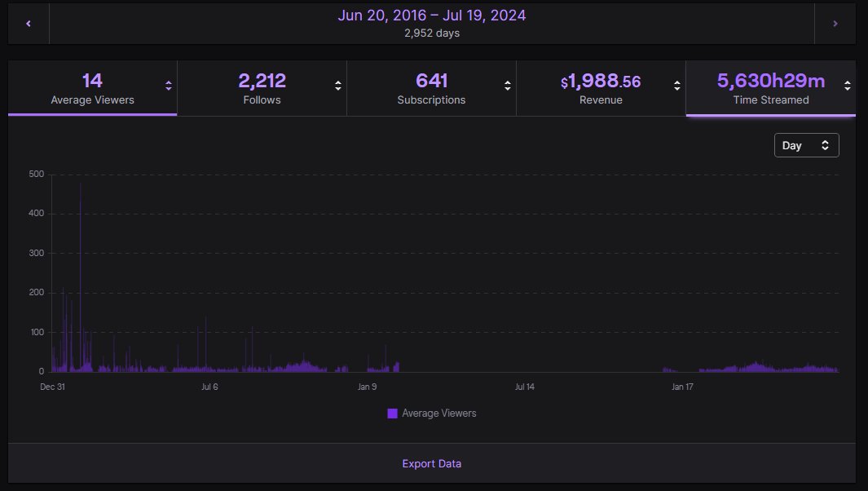Screen dimensions: 868x491
Task: Click the 'Dec 31' axis label
Action: click(x=53, y=387)
